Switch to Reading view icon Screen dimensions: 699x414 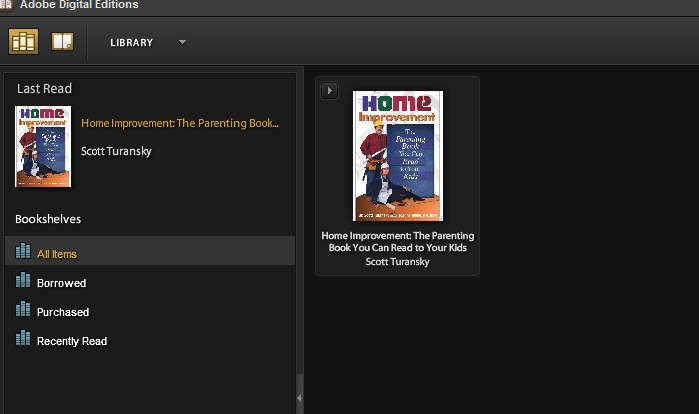pos(62,41)
